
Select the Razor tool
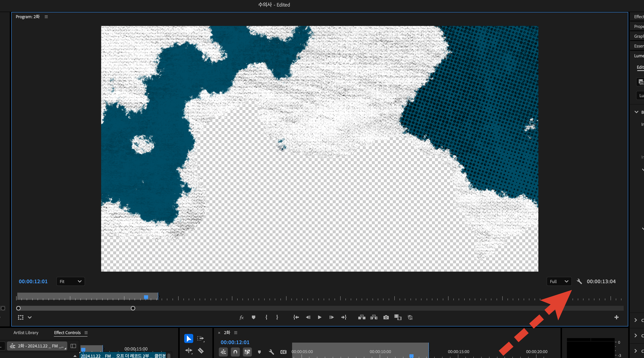click(201, 351)
